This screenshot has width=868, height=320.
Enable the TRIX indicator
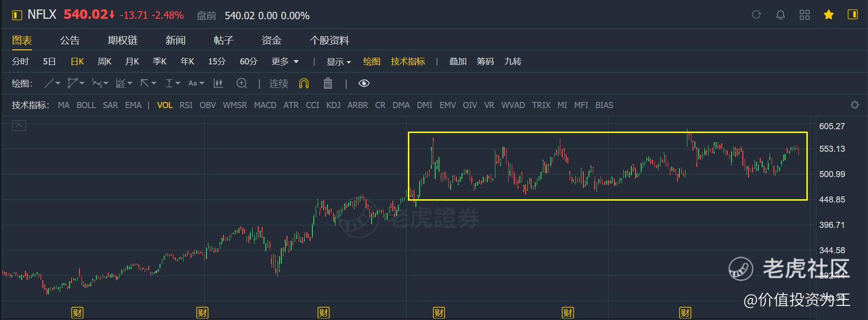click(541, 105)
